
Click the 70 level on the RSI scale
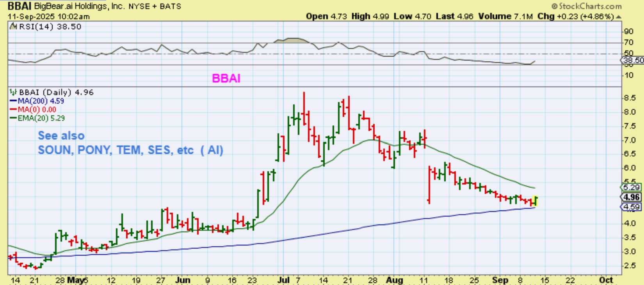click(x=628, y=43)
